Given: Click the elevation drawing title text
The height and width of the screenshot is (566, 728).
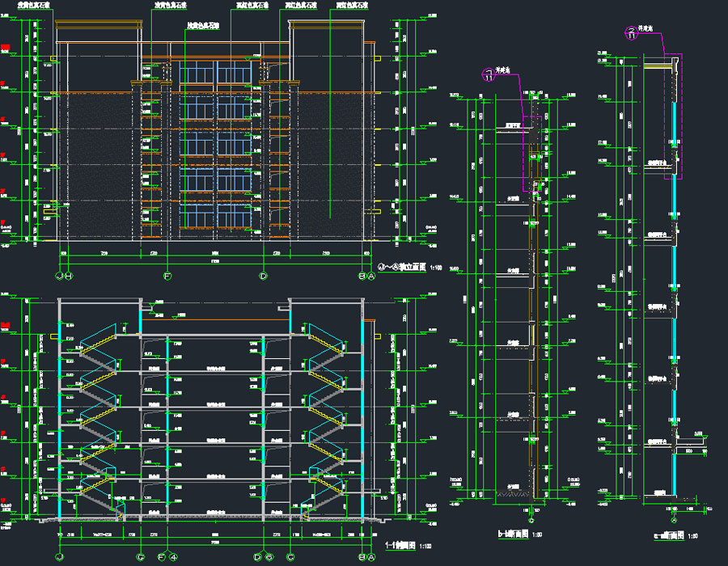Looking at the screenshot, I should click(x=401, y=267).
